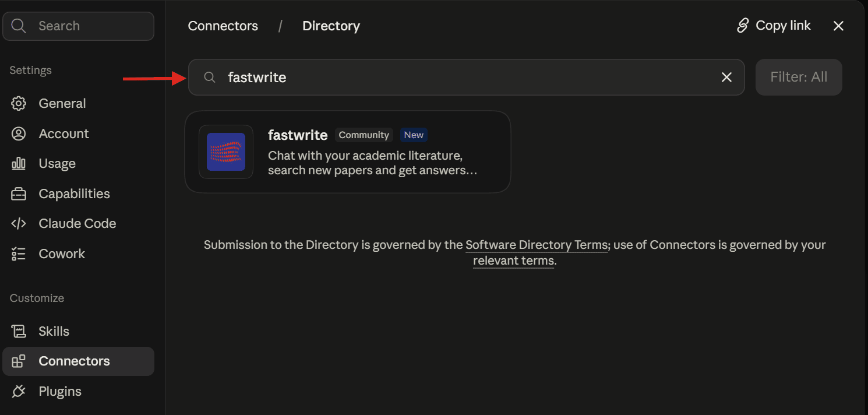Click the Connectors grid icon

coord(19,361)
